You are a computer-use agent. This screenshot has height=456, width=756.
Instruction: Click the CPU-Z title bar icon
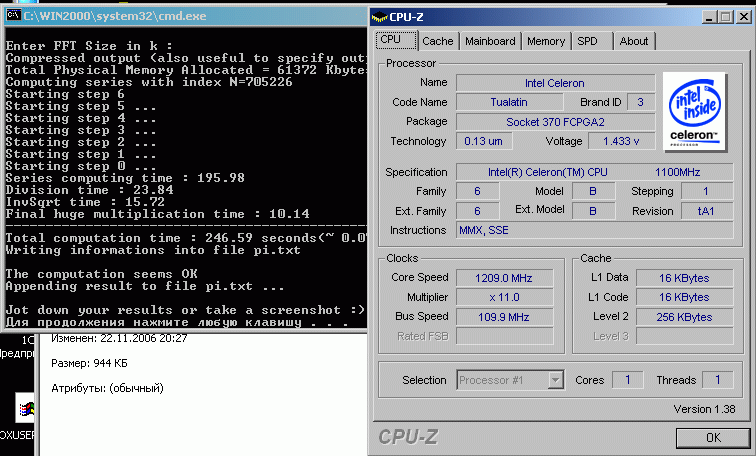point(379,17)
